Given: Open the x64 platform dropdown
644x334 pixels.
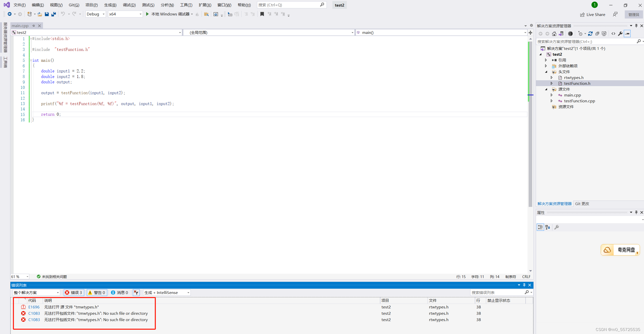Looking at the screenshot, I should tap(125, 14).
